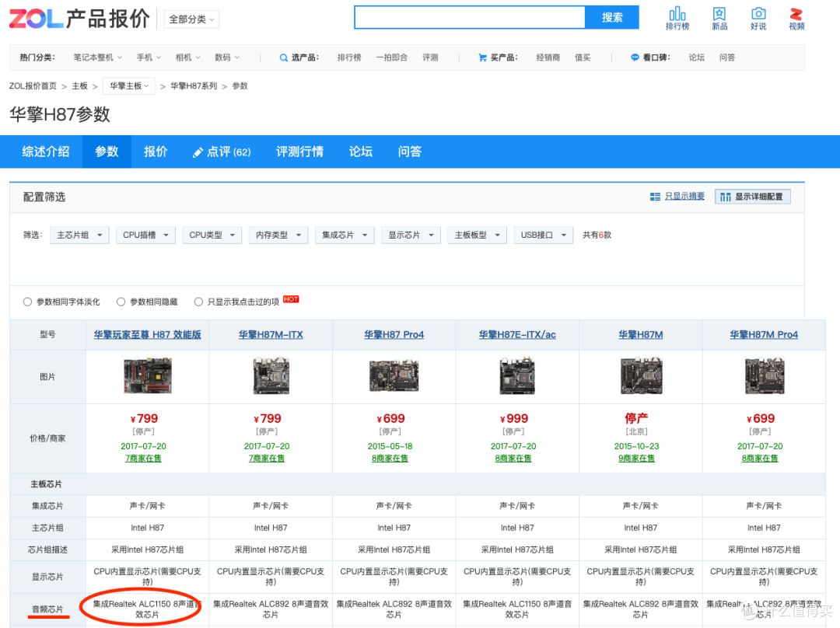Screen dimensions: 840x628
Task: Open the 评测 link in nav bar
Action: 430,58
